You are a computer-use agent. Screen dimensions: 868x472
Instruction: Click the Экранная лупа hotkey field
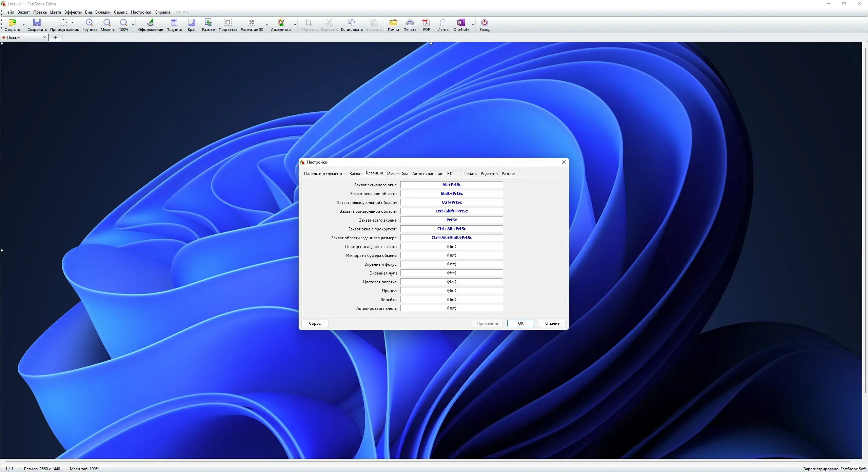451,273
